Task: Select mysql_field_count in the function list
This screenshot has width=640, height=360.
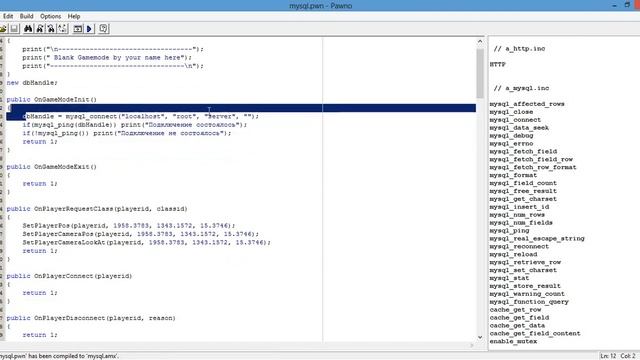Action: (x=523, y=183)
